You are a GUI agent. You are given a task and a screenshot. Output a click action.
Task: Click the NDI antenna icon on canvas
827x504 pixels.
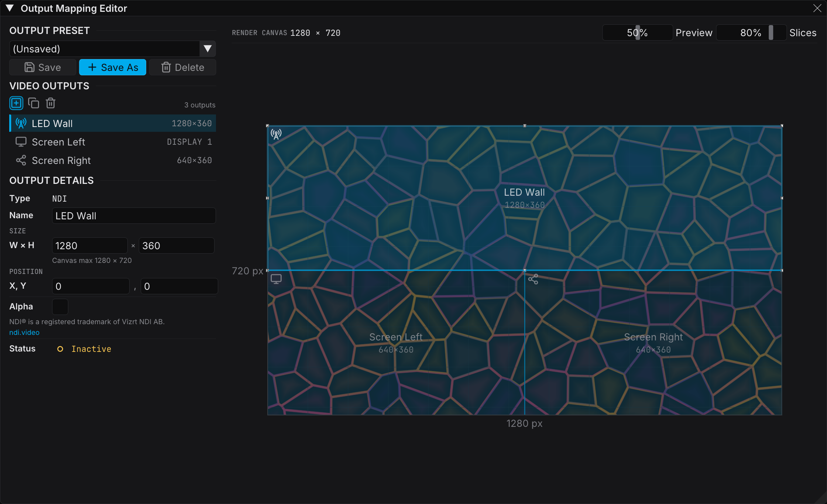coord(276,134)
